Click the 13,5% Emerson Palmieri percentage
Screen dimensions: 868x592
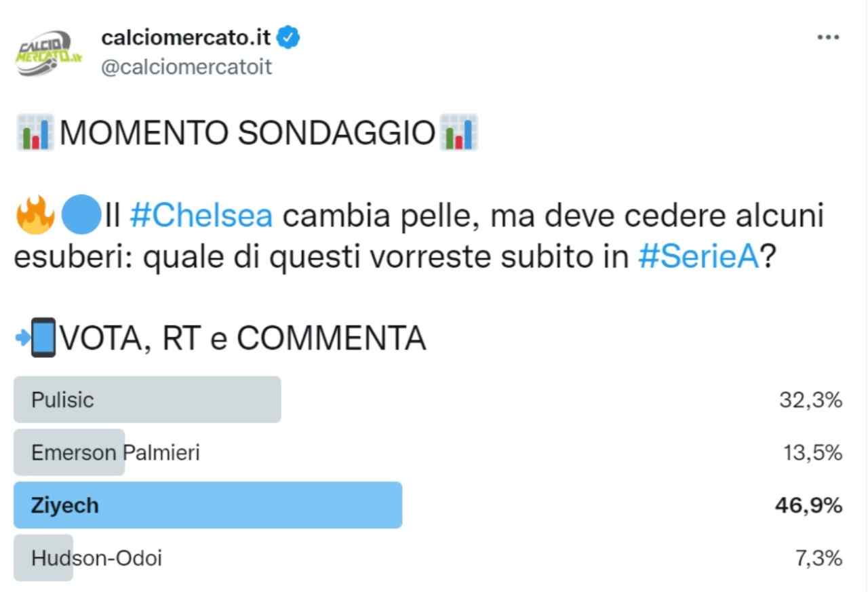[812, 452]
